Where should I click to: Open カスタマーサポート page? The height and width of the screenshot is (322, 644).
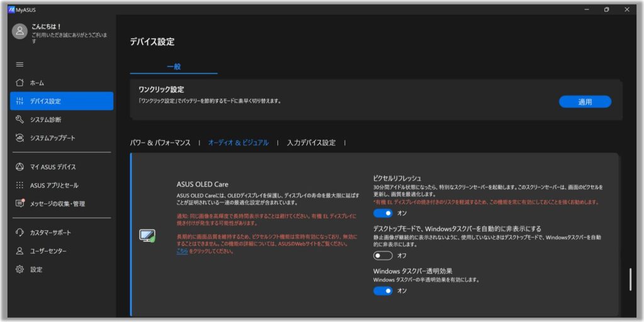coord(62,233)
